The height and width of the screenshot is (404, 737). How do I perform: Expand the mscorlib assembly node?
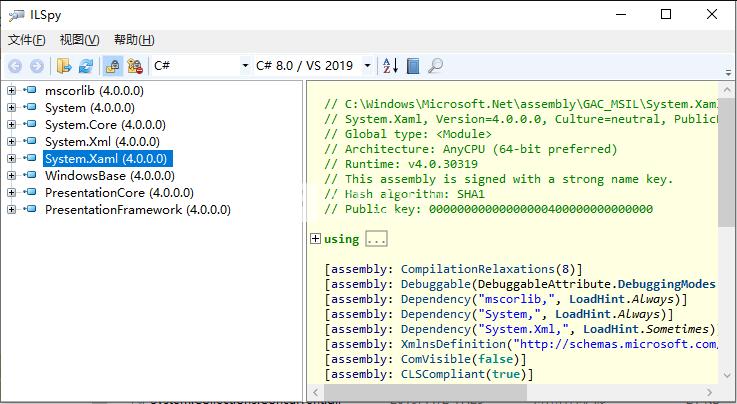coord(12,91)
